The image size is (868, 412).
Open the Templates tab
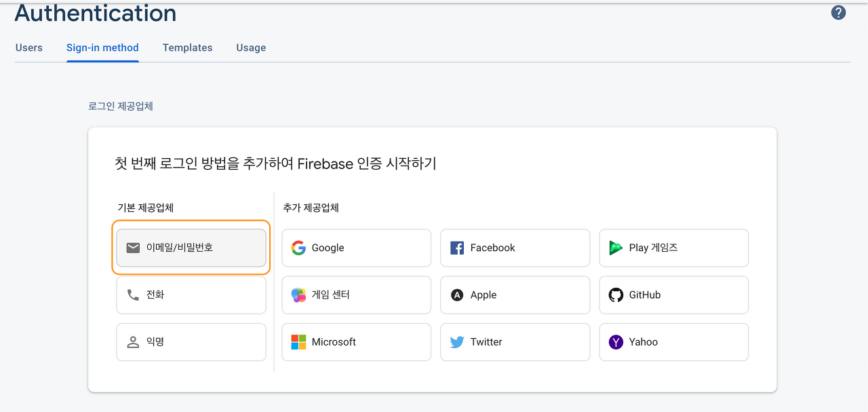[x=188, y=48]
